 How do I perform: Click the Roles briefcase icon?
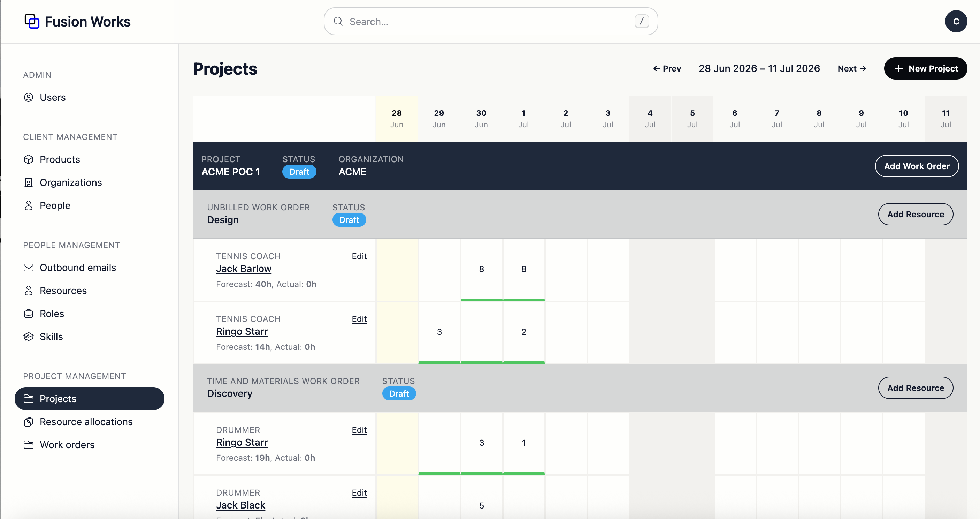coord(29,314)
